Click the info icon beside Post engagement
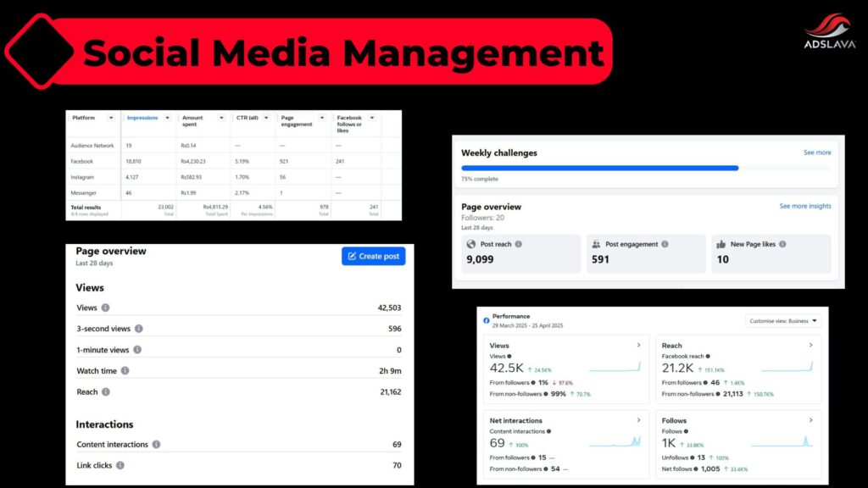 tap(665, 244)
